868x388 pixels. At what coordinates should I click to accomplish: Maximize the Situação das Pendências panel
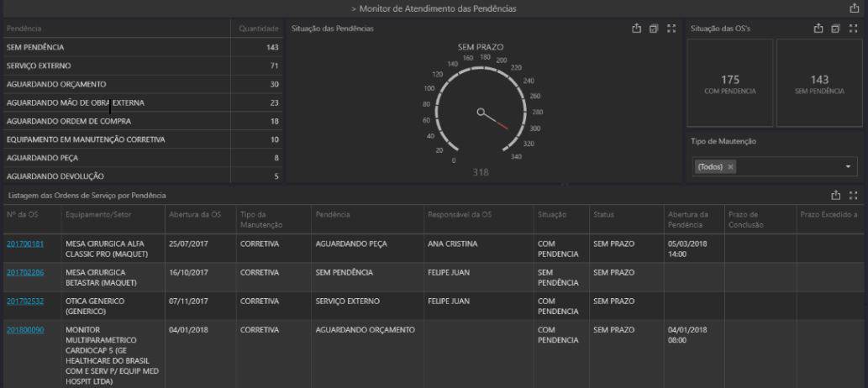point(671,29)
